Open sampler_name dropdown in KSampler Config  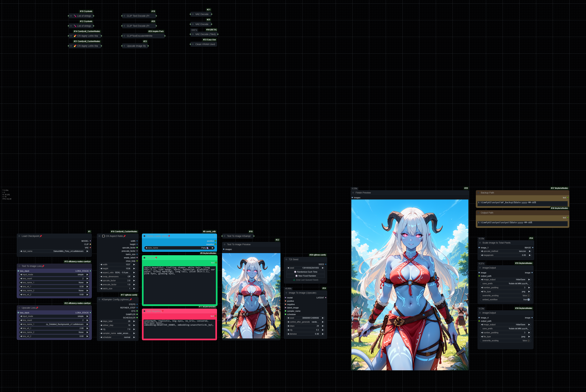point(118,333)
